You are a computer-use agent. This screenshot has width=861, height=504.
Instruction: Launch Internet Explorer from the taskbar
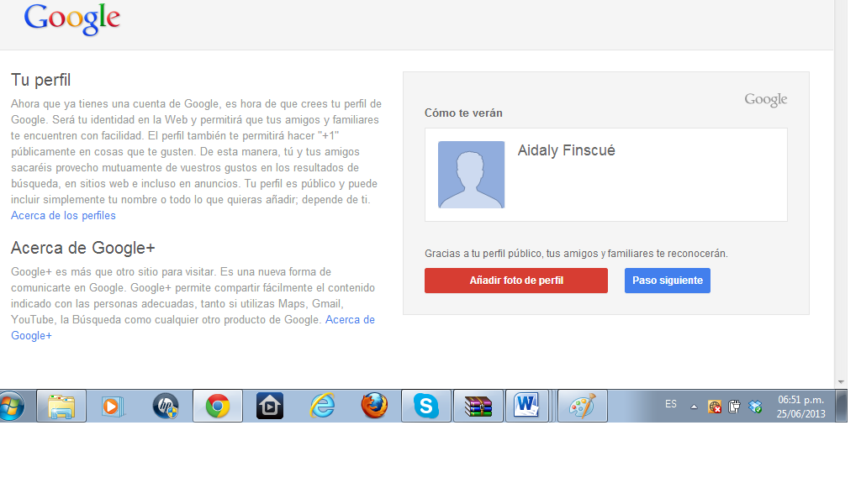pos(321,404)
